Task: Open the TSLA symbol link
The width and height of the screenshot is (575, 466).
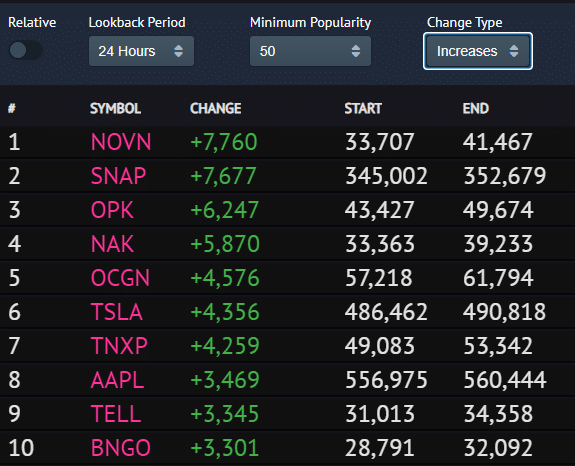Action: click(117, 312)
